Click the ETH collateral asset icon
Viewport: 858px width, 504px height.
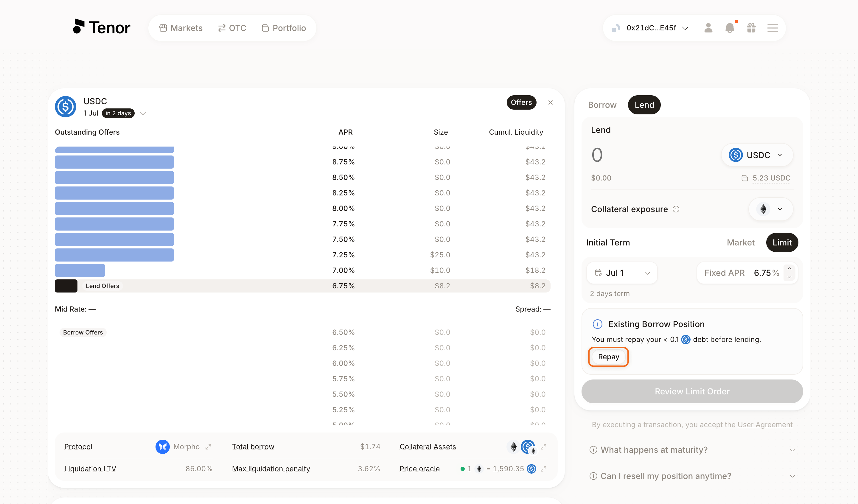[x=513, y=447]
